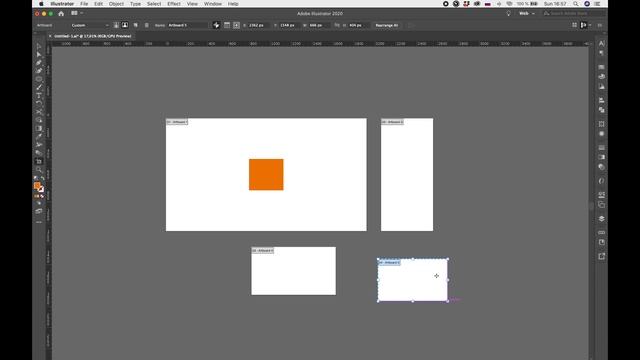
Task: Open Change Screen Mode icon
Action: point(39,211)
